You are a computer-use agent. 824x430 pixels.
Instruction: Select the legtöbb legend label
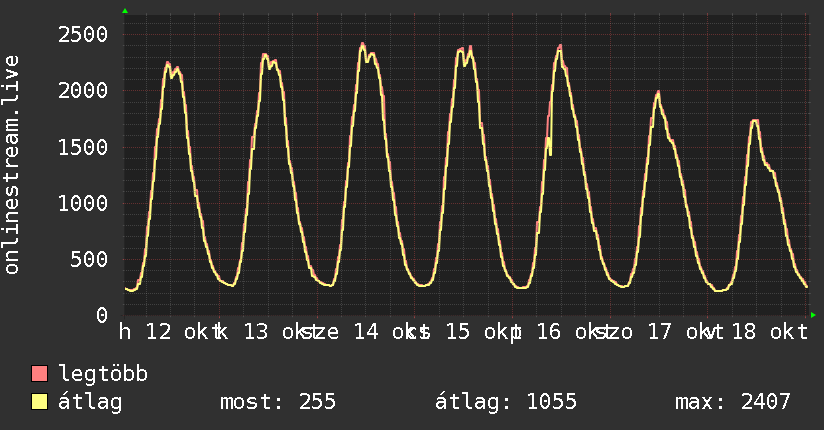[x=103, y=374]
